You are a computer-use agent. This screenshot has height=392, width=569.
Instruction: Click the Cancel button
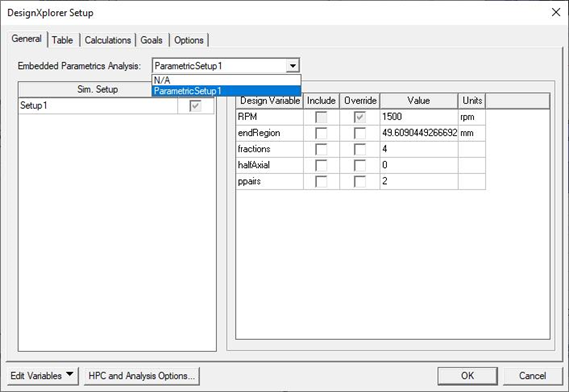click(532, 375)
